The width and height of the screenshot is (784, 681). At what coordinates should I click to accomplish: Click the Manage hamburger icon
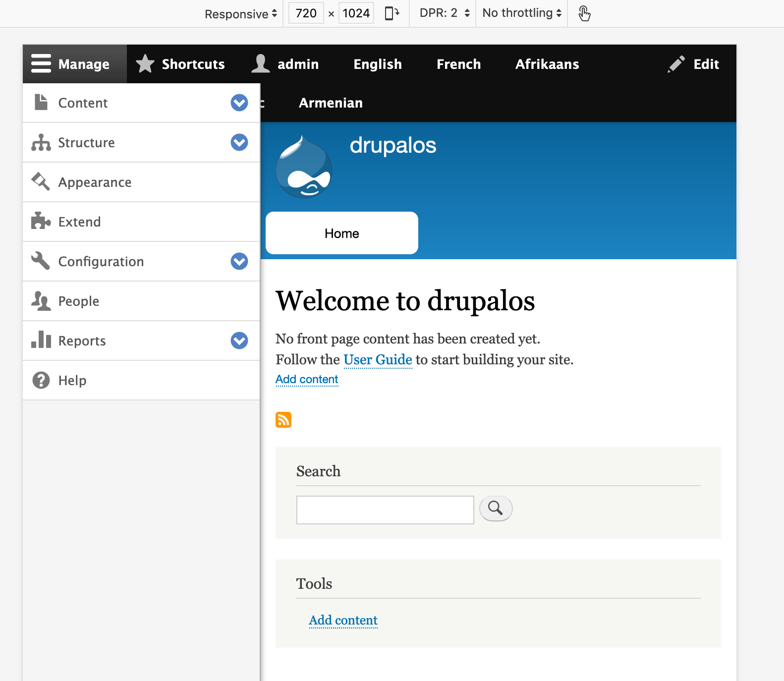click(41, 64)
